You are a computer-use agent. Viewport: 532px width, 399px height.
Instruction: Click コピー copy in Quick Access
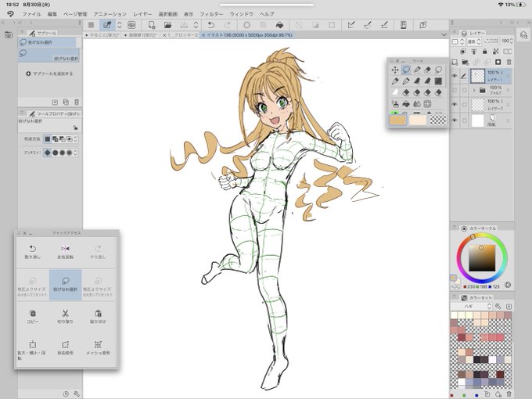(x=33, y=316)
